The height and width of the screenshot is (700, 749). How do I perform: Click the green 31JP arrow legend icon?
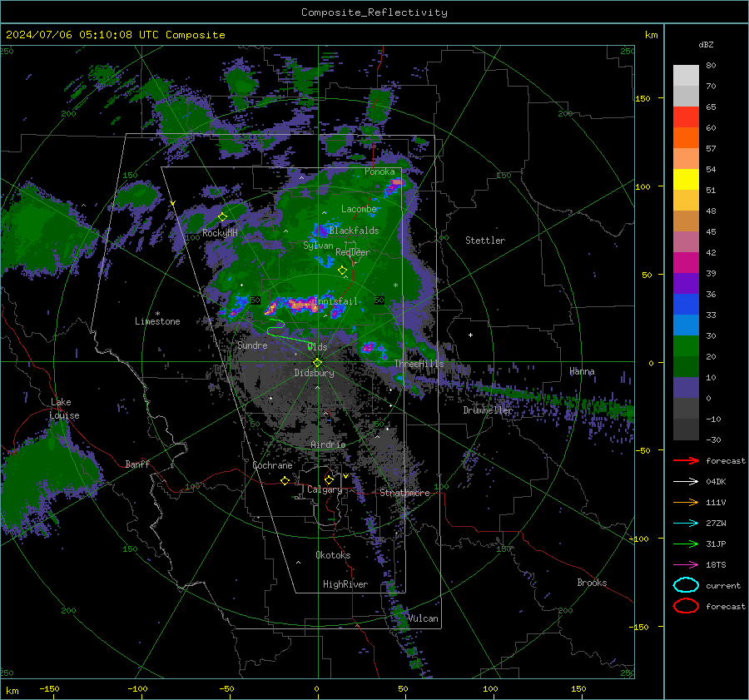(x=686, y=544)
